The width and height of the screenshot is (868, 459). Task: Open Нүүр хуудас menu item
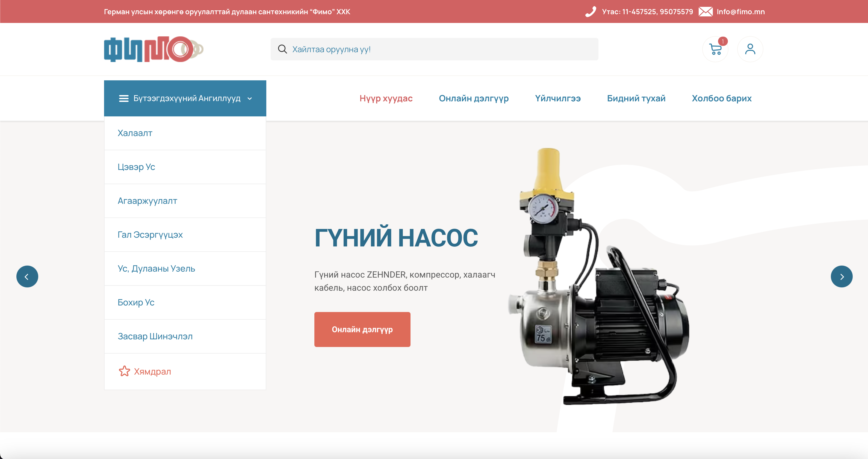tap(386, 98)
